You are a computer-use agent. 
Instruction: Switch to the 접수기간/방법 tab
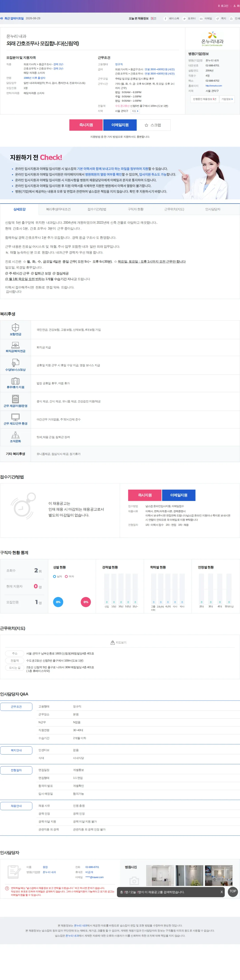tap(97, 209)
